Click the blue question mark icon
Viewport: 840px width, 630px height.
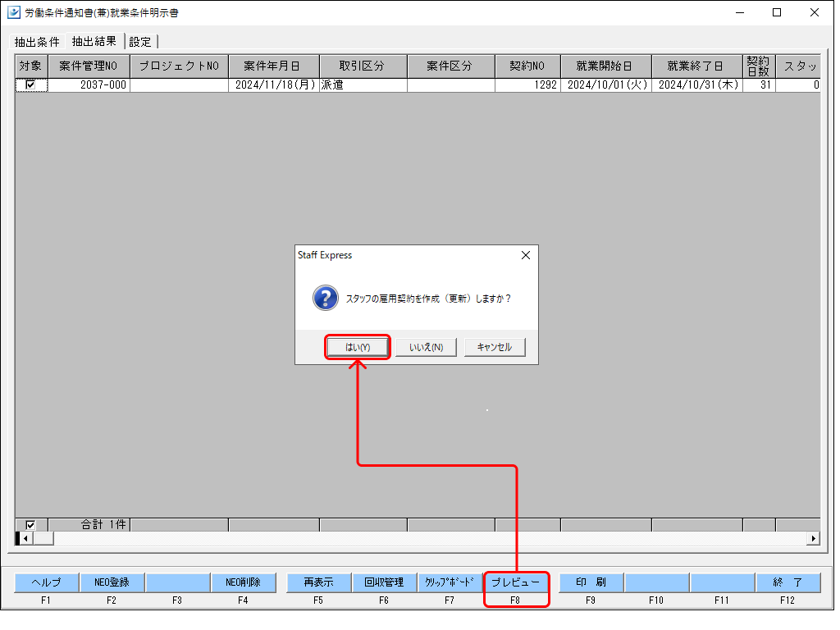click(325, 298)
